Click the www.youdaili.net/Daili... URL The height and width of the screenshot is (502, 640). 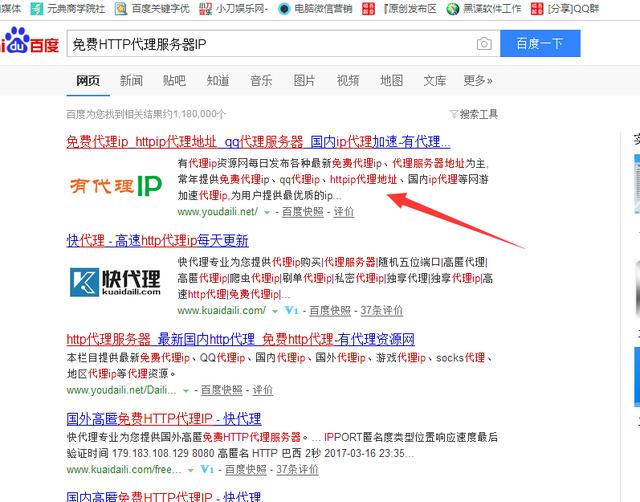(x=121, y=390)
